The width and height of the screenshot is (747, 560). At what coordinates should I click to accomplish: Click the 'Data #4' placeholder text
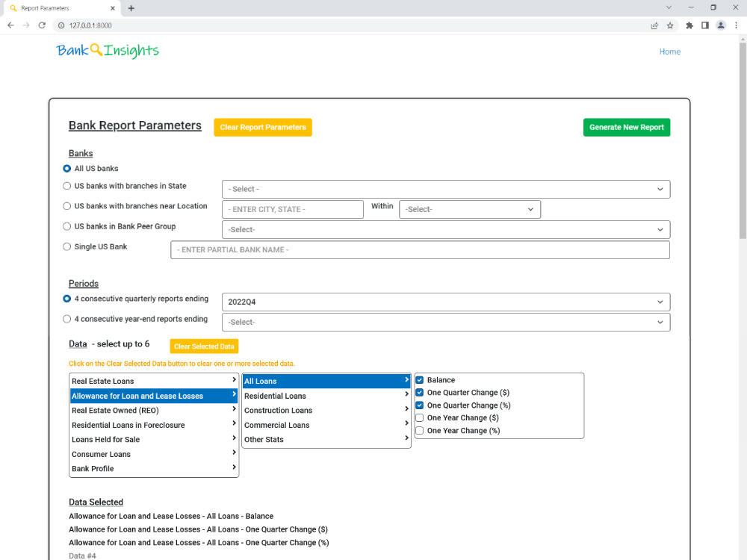[82, 556]
